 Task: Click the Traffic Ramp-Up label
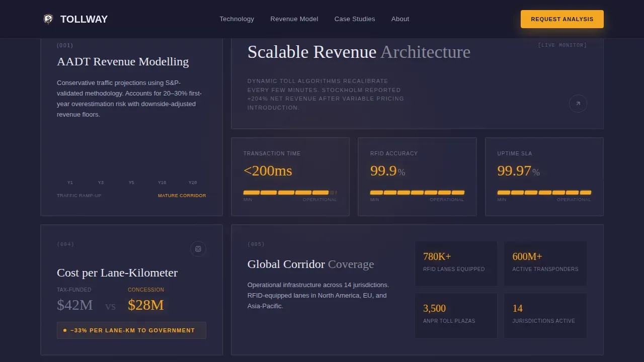coord(79,196)
